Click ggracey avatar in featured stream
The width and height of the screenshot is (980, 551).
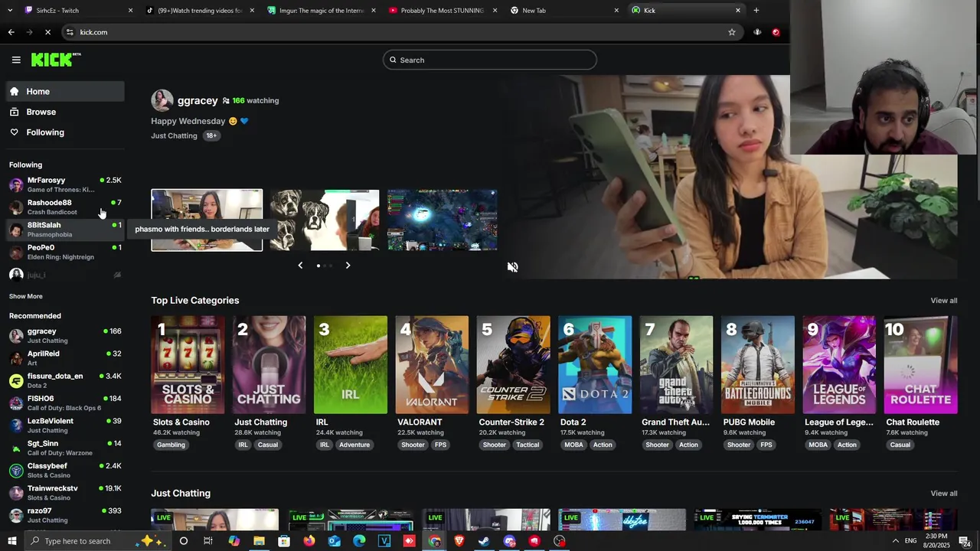162,100
